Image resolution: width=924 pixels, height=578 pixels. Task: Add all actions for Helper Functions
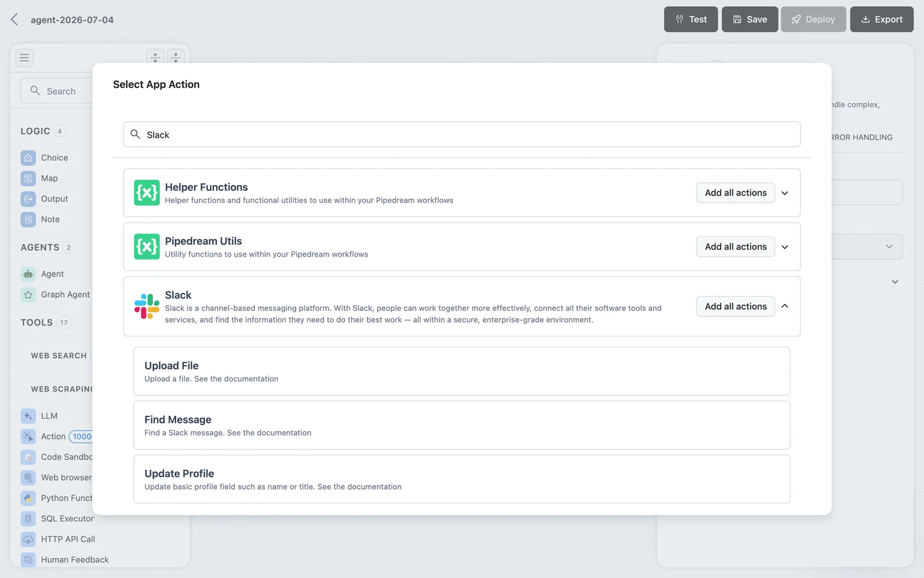[x=736, y=193]
